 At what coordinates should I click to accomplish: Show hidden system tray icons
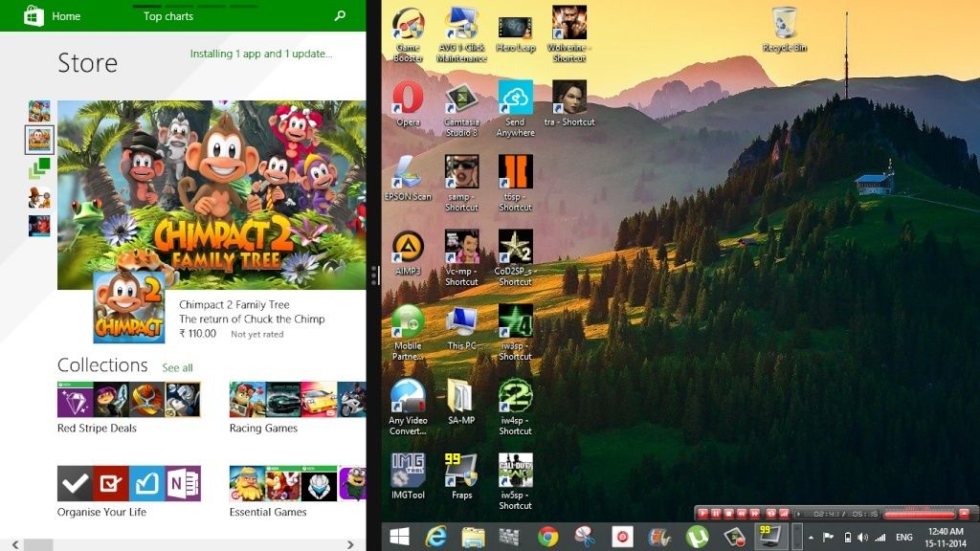pos(811,538)
